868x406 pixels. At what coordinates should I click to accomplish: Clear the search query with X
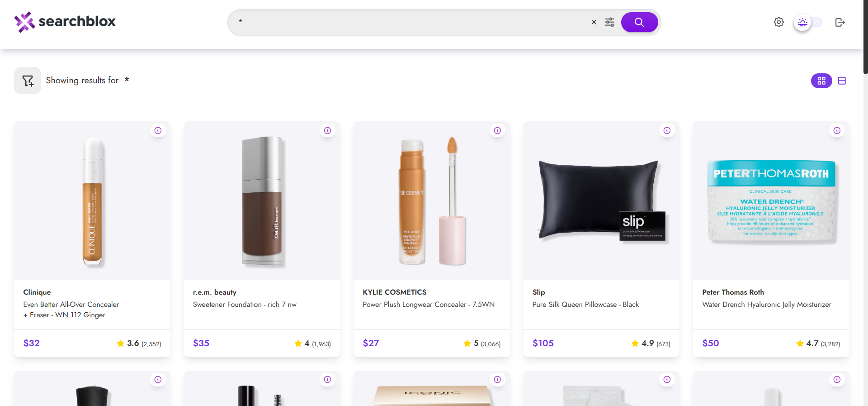coord(594,22)
